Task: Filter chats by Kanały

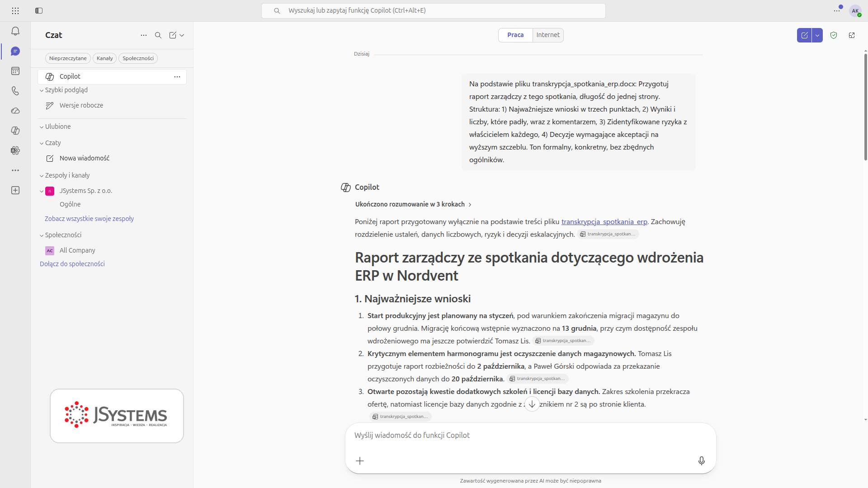Action: point(105,58)
